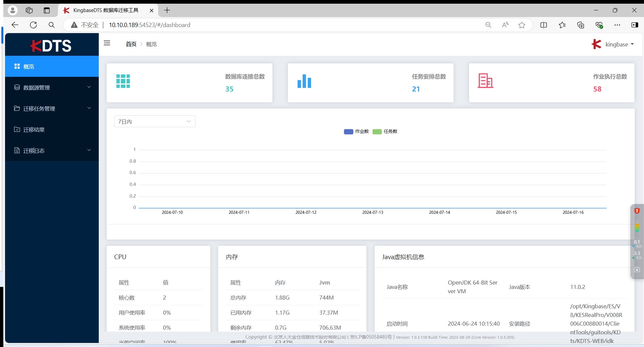
Task: Open the kingbase user dropdown
Action: (x=619, y=44)
